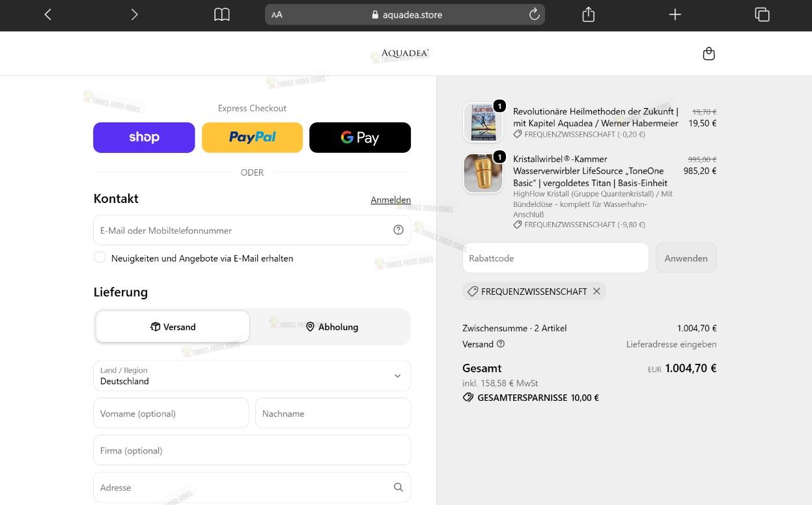Click the Kristallwirbel-Kammer Wasserverwirbler product title
The height and width of the screenshot is (505, 812).
pyautogui.click(x=591, y=171)
